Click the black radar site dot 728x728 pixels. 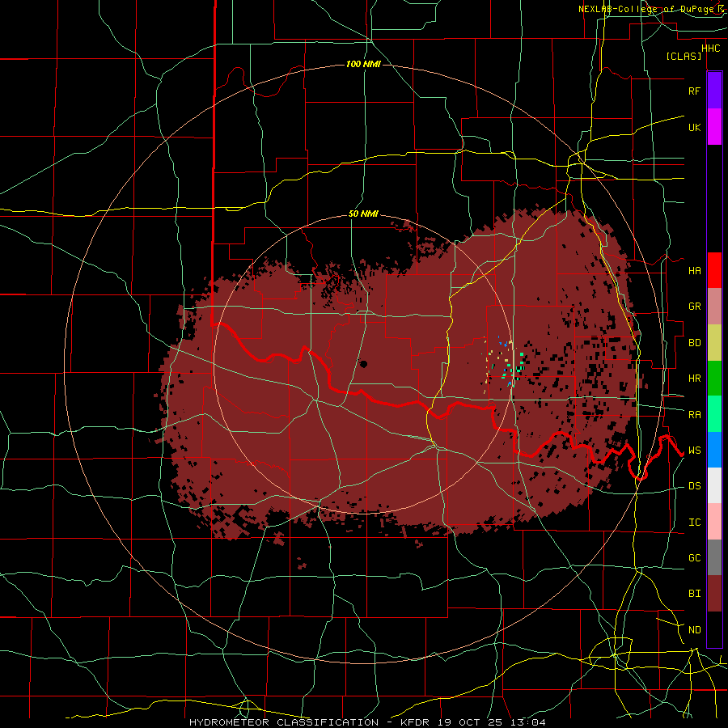363,364
